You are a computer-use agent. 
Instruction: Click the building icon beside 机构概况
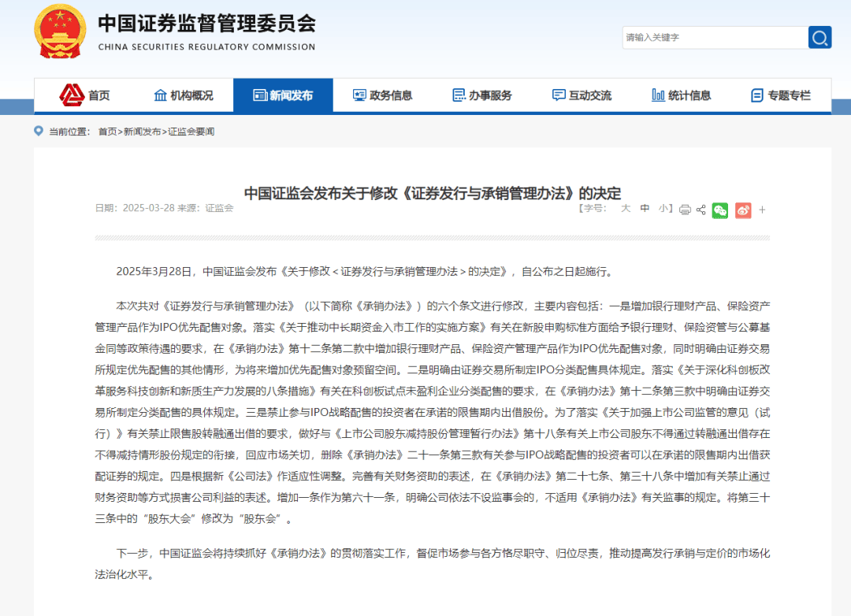(160, 95)
